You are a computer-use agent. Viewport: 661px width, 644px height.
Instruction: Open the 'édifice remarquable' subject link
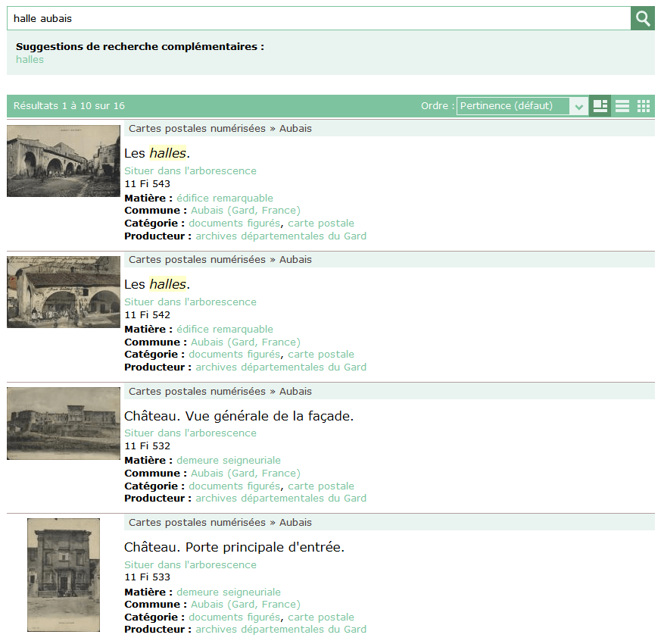[226, 197]
